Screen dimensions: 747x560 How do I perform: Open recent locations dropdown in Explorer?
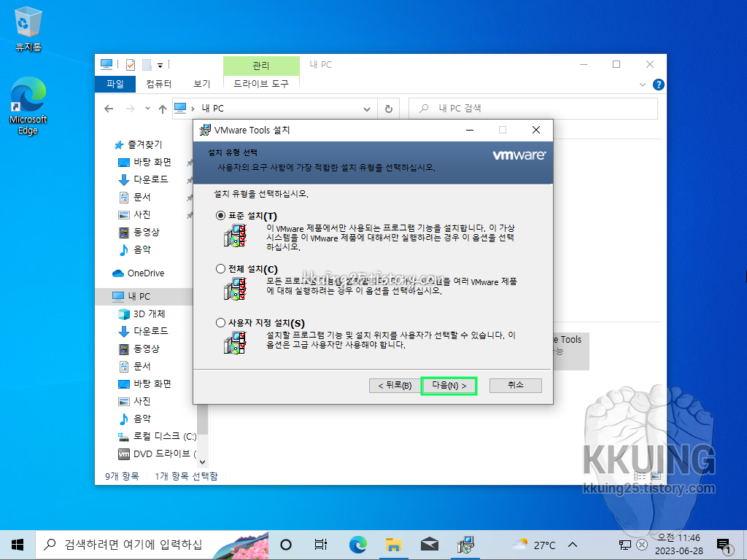147,109
